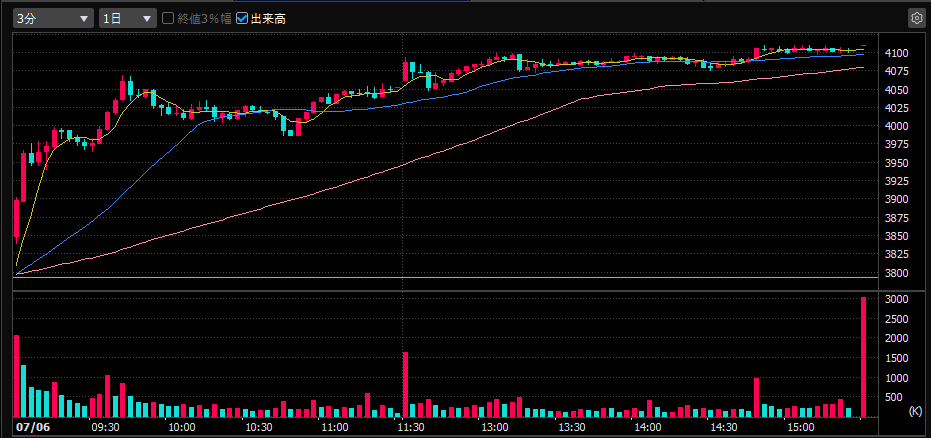Click the 14:30 time axis label
The width and height of the screenshot is (931, 438).
pyautogui.click(x=724, y=428)
